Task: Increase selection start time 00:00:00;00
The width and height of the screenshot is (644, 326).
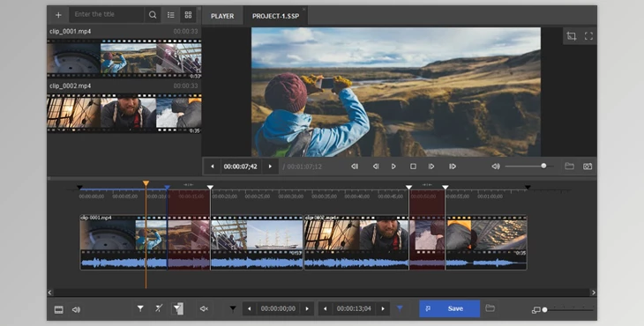Action: tap(307, 308)
